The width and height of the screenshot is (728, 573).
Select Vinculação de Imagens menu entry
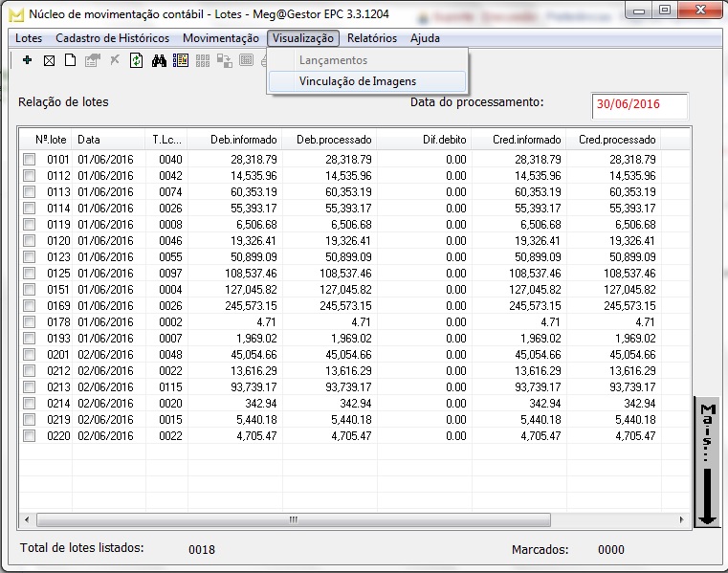357,81
